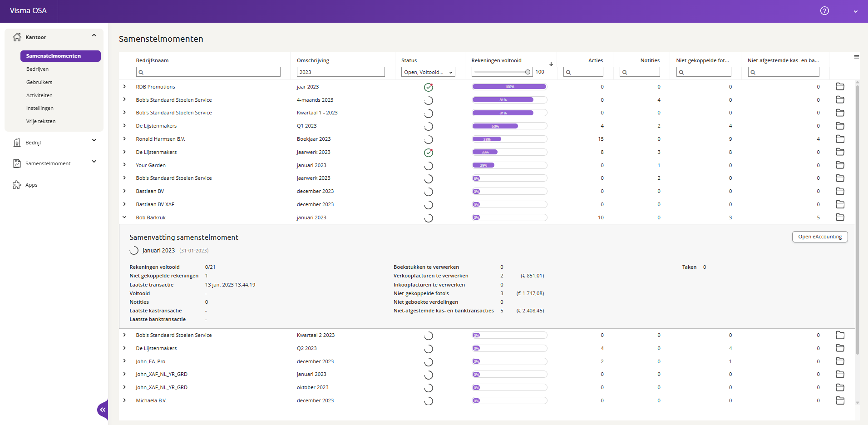Focus the Bedrijfsnaam search field

coord(208,72)
